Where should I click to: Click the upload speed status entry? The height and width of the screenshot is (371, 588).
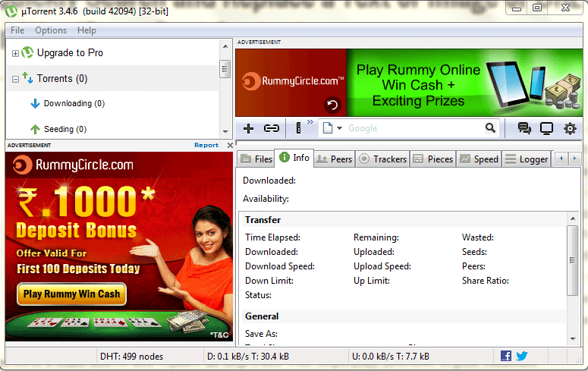(391, 357)
